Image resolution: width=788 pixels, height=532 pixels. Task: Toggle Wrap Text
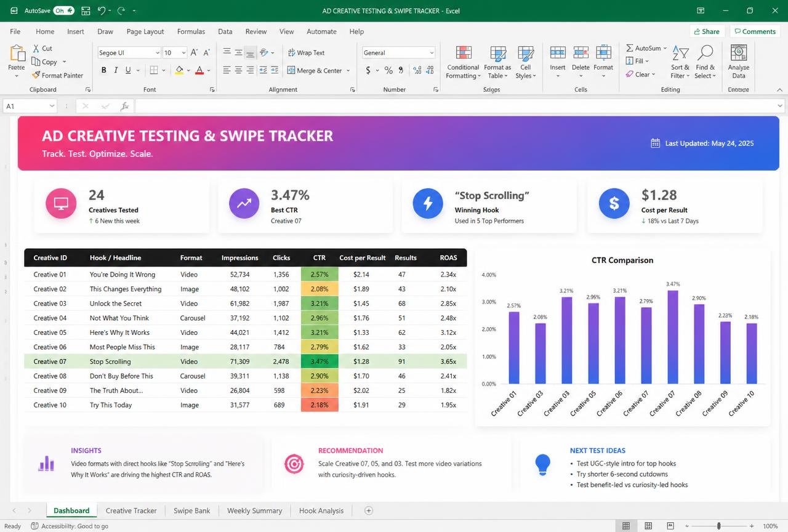306,53
